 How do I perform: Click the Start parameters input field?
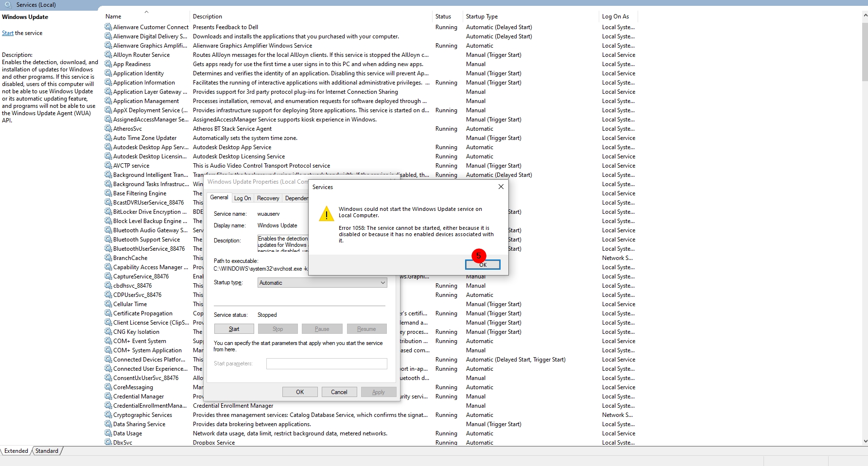coord(327,363)
